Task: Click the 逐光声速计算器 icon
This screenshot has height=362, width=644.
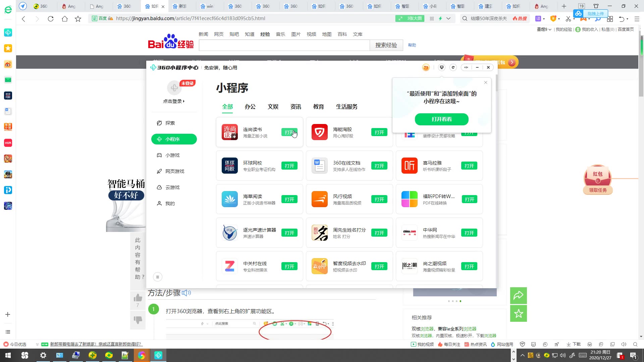Action: [230, 233]
